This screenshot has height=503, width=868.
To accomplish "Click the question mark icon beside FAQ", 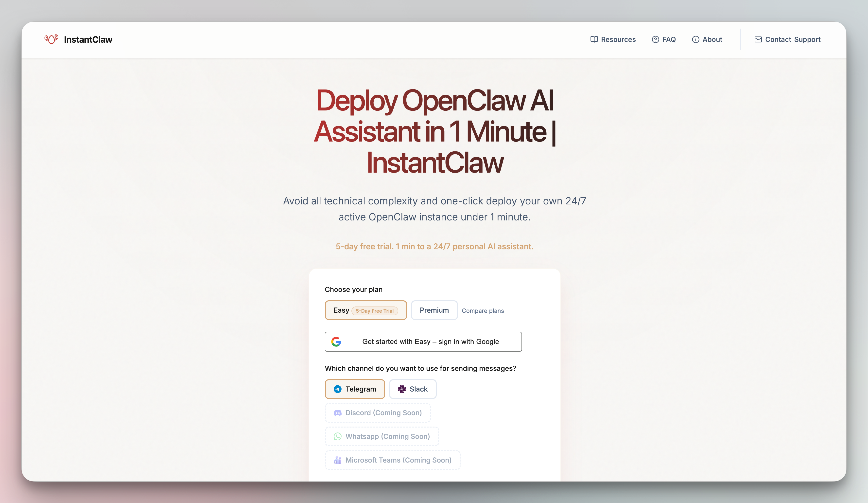I will click(655, 39).
